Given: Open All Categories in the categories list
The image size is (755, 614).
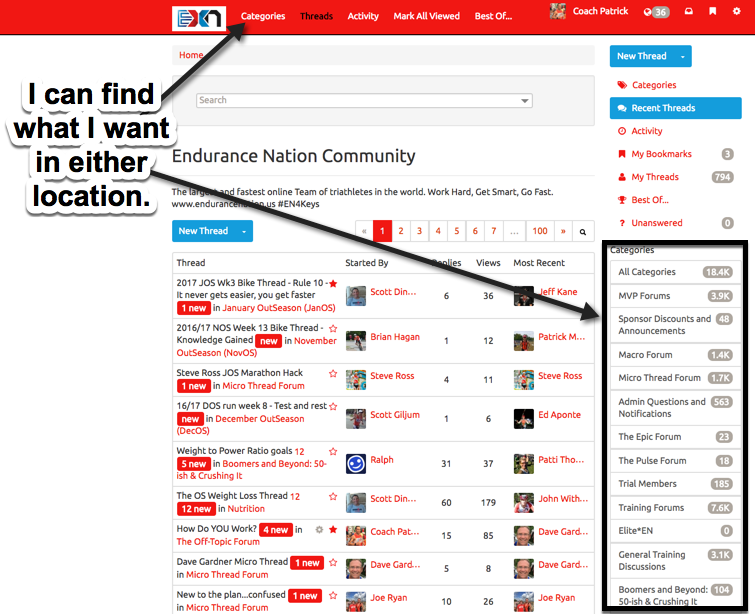Looking at the screenshot, I should tap(675, 272).
